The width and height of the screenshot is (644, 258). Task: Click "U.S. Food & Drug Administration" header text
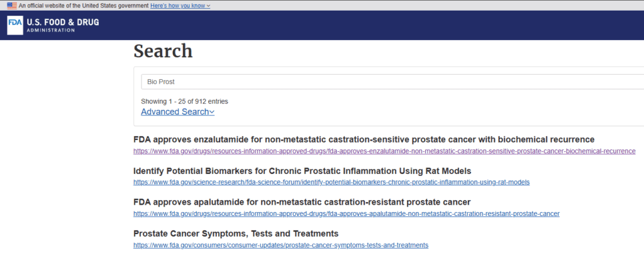63,25
